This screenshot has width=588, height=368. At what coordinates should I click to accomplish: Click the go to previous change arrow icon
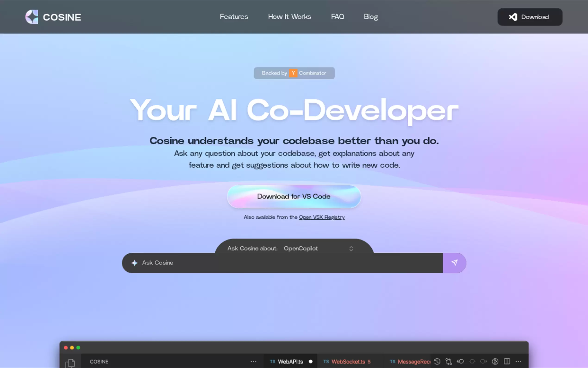click(x=460, y=362)
